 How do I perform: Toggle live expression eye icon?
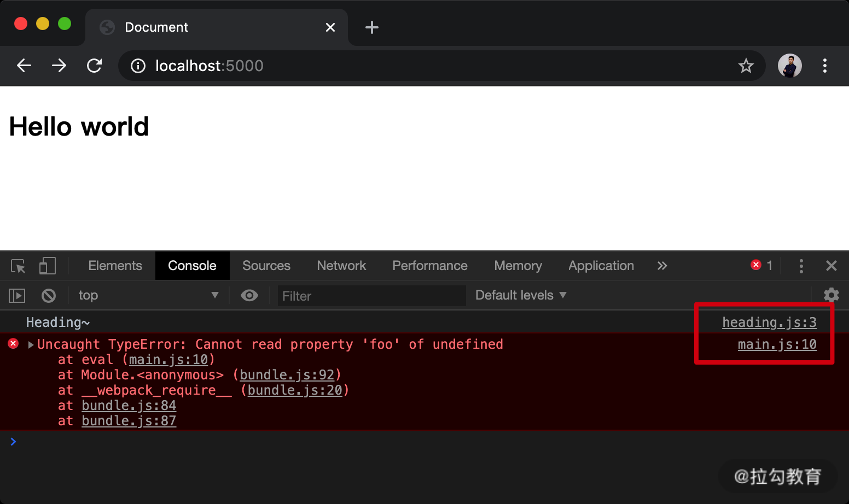[x=249, y=296]
